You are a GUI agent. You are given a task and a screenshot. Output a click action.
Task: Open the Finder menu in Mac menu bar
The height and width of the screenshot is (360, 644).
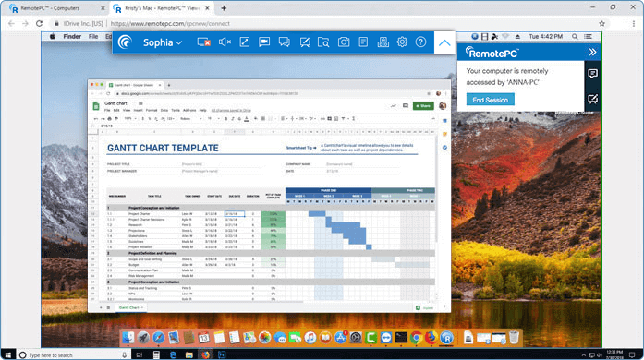point(72,37)
